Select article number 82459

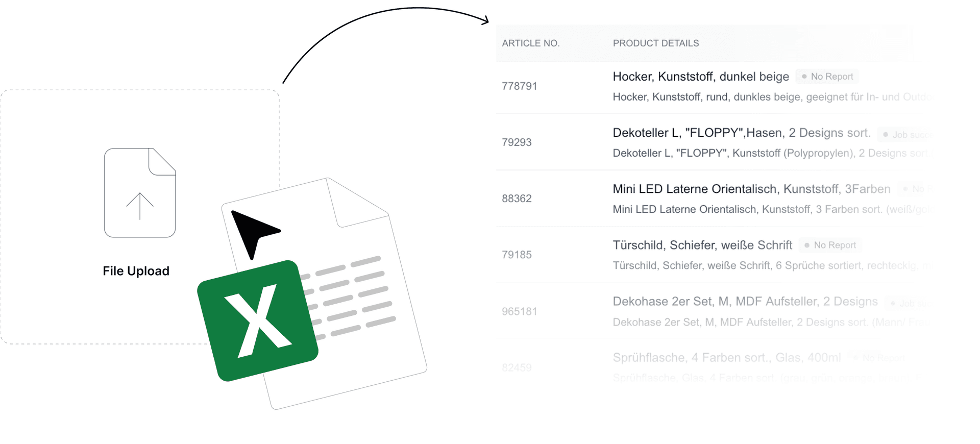click(517, 367)
